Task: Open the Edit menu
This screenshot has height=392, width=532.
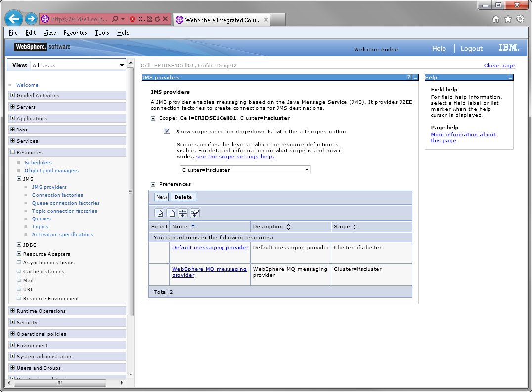Action: point(31,33)
